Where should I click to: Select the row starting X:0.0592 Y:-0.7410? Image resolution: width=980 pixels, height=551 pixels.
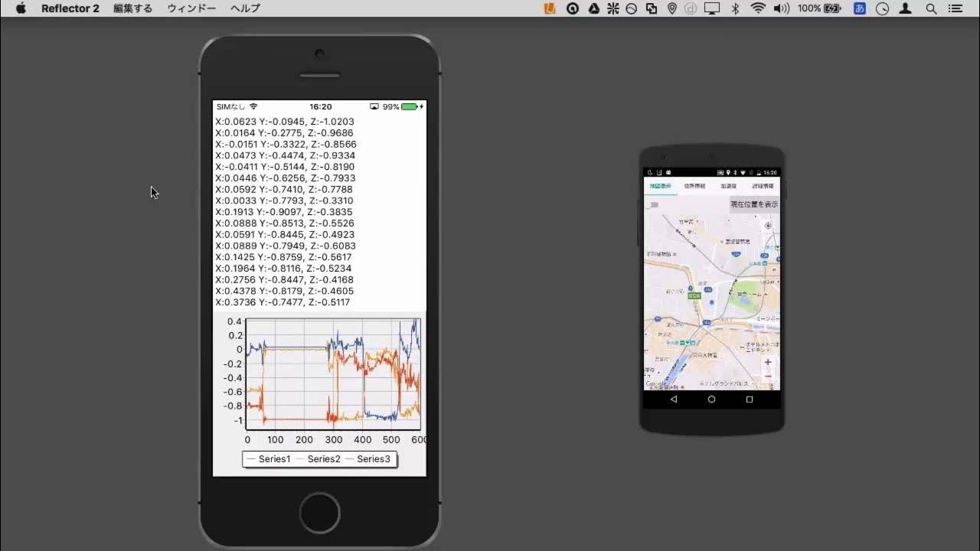[x=284, y=190]
